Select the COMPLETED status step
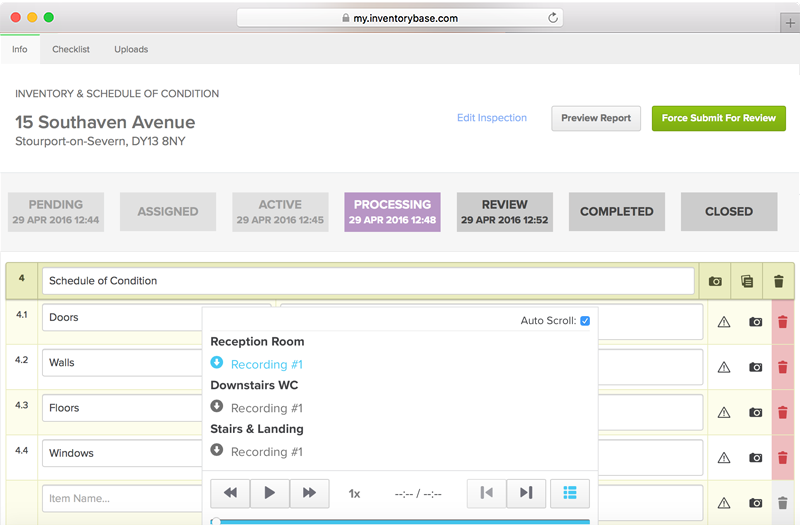This screenshot has width=800, height=525. tap(617, 212)
